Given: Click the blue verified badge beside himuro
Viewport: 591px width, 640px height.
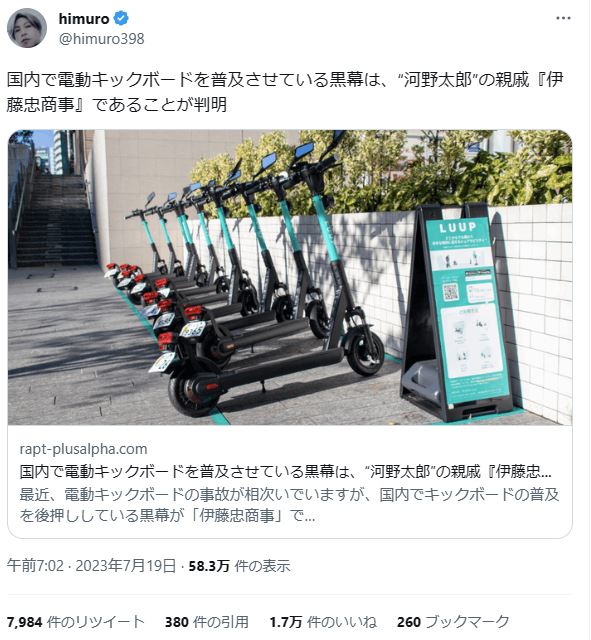Looking at the screenshot, I should (x=121, y=18).
